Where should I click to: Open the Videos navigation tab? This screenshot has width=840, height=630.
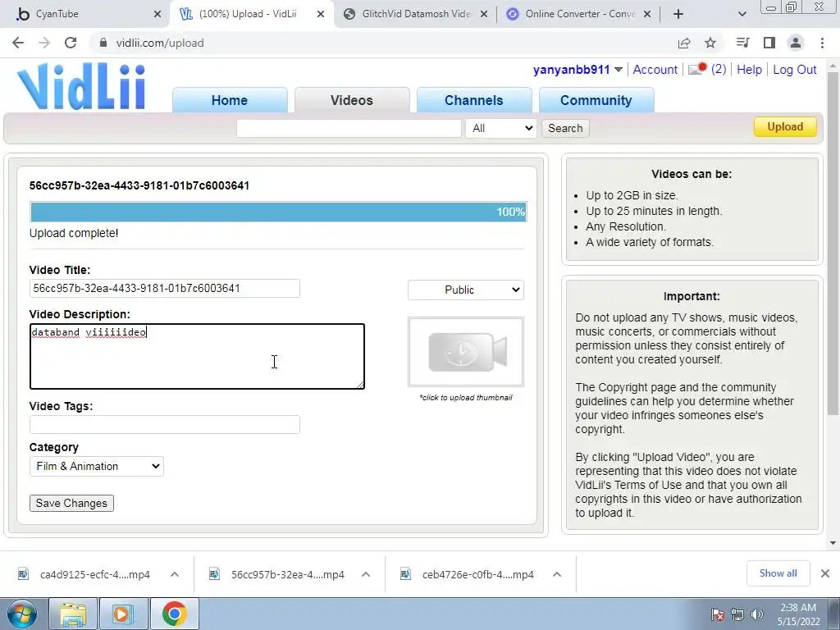[351, 100]
